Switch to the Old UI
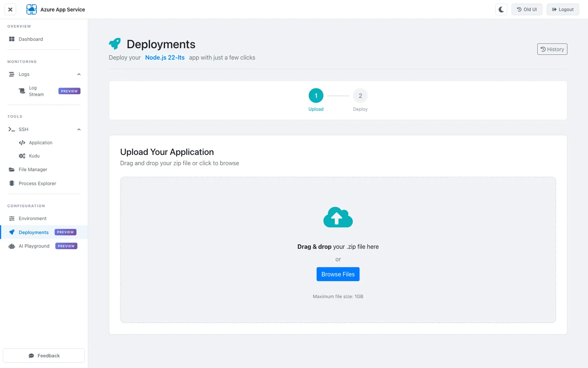588x368 pixels. coord(527,9)
